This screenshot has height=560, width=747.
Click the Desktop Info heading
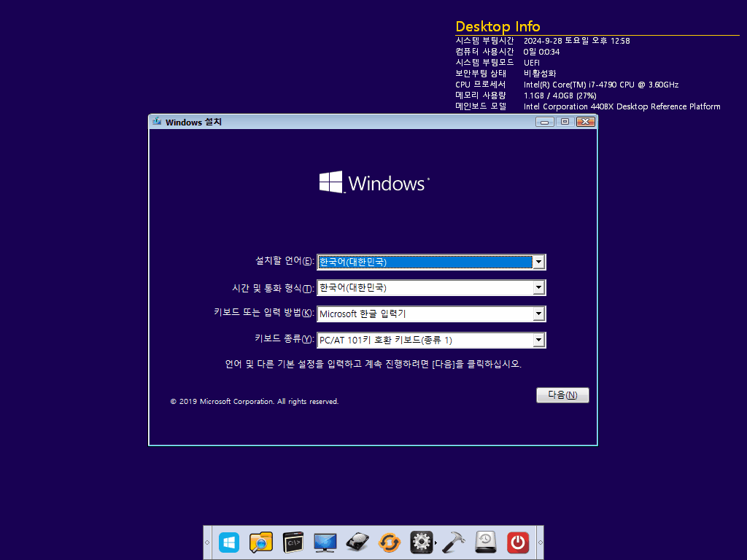498,26
